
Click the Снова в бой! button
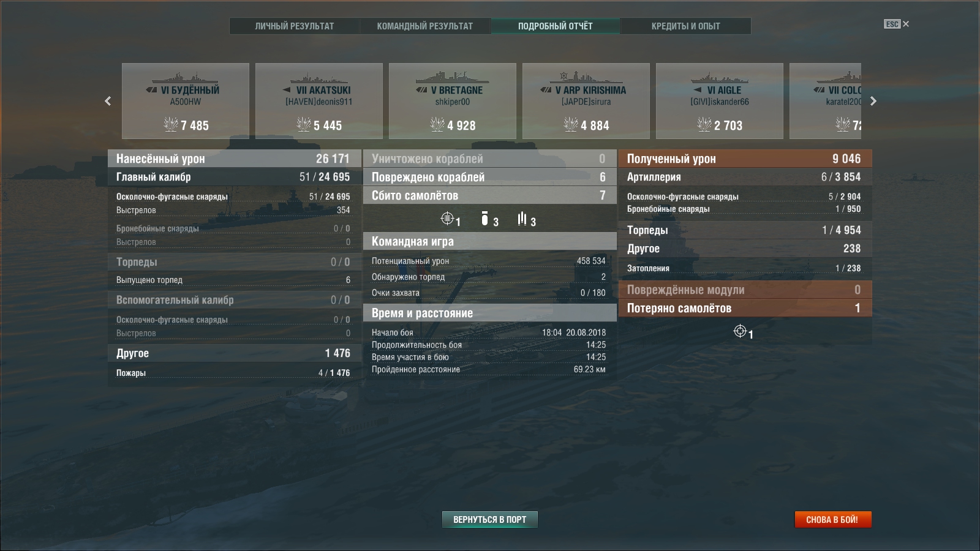pos(833,519)
